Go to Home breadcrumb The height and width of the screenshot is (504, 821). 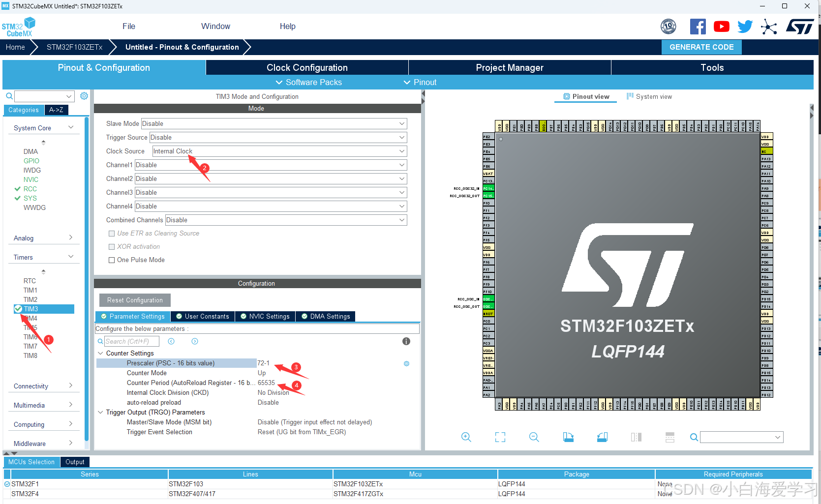15,47
